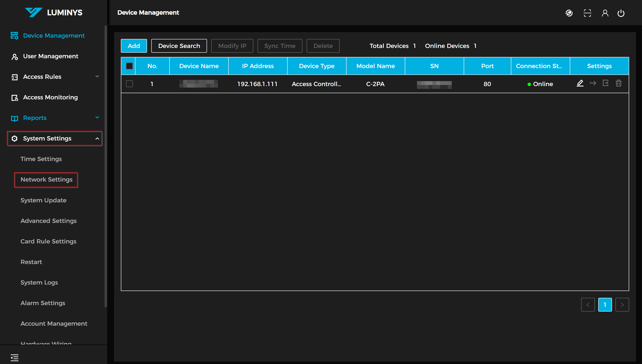Click the trash icon in device row

click(x=618, y=83)
